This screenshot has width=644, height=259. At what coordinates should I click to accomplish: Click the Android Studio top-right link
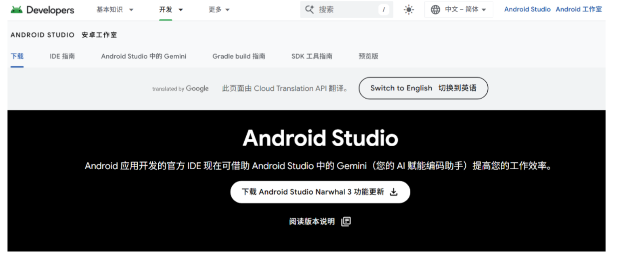tap(527, 9)
